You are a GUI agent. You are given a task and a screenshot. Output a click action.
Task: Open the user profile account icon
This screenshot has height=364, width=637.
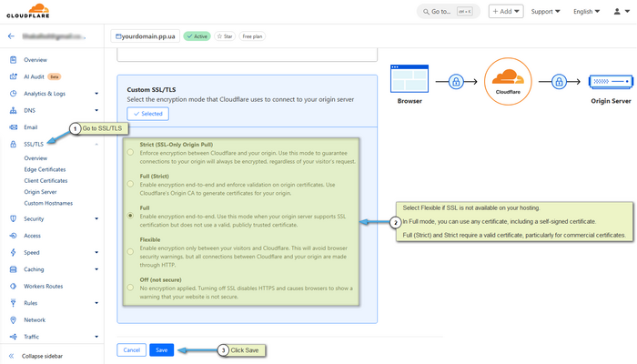[617, 11]
